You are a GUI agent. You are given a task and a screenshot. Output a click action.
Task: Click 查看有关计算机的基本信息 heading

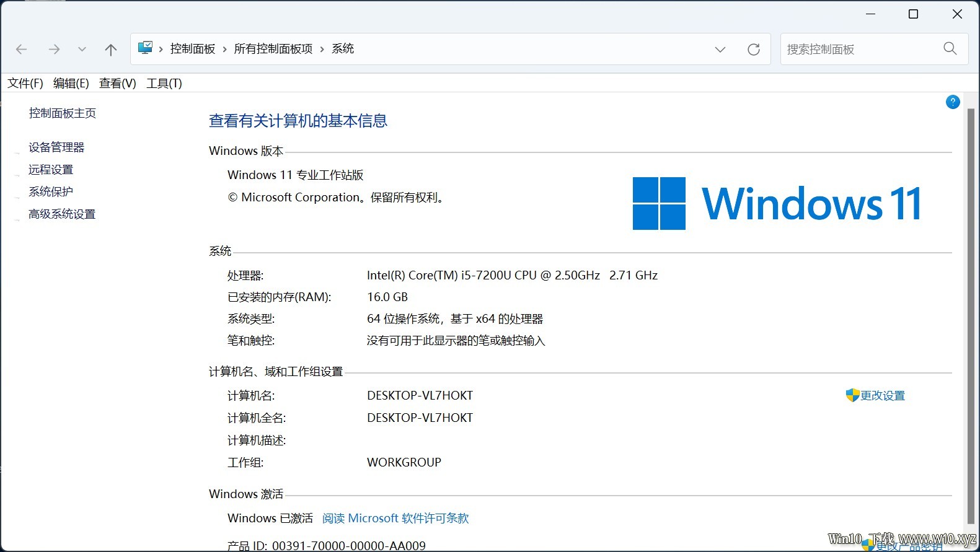coord(298,121)
